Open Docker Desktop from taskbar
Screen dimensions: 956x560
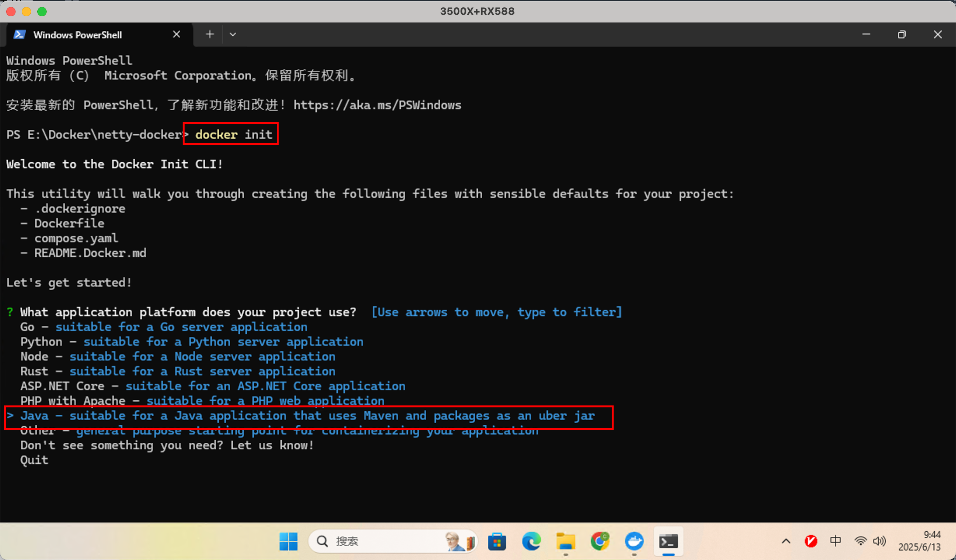tap(634, 541)
